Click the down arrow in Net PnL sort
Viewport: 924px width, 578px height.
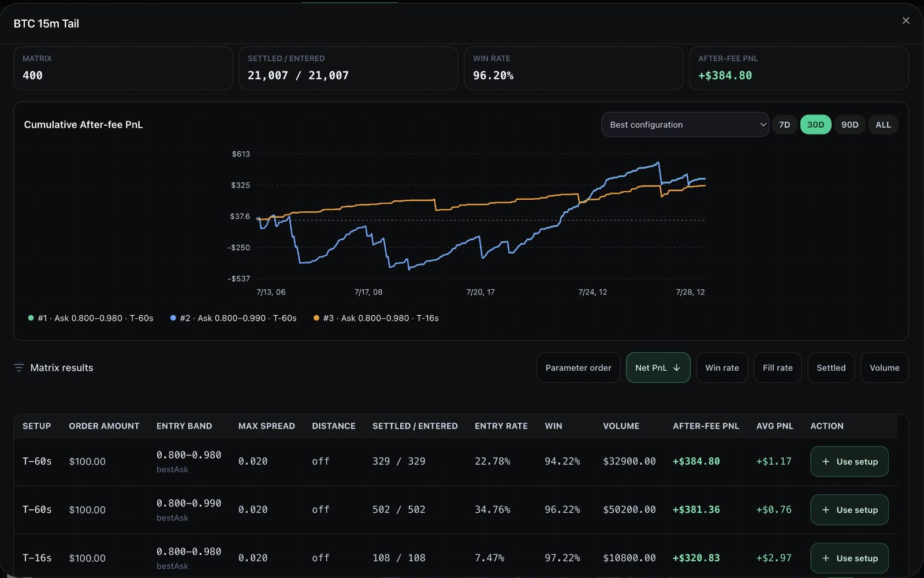coord(677,368)
